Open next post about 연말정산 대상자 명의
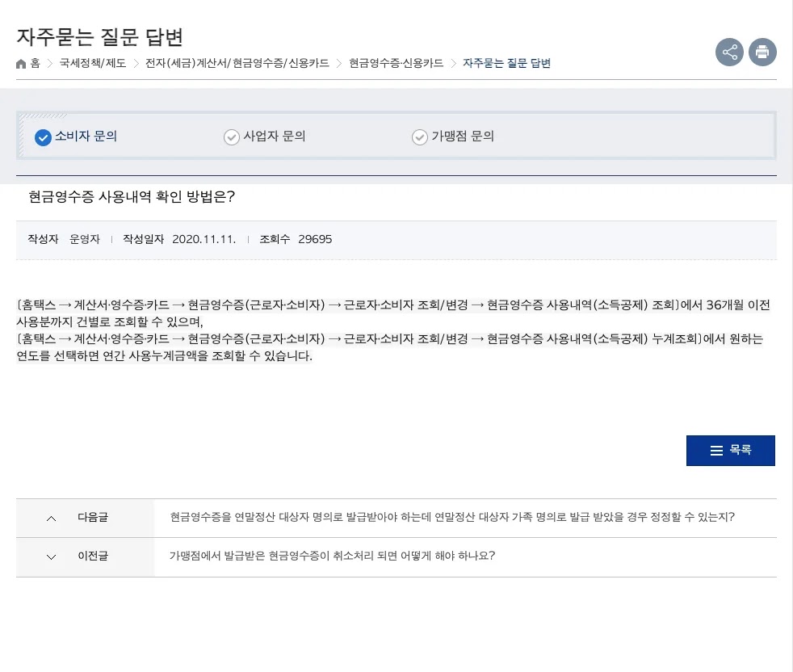 pos(452,517)
